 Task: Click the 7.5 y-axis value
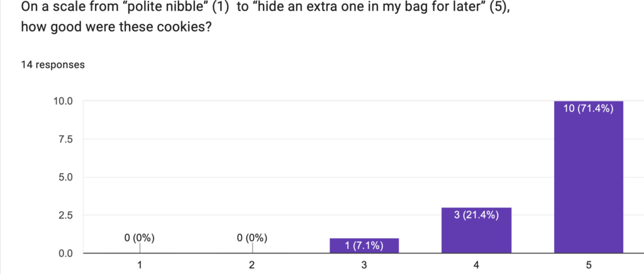coord(64,139)
